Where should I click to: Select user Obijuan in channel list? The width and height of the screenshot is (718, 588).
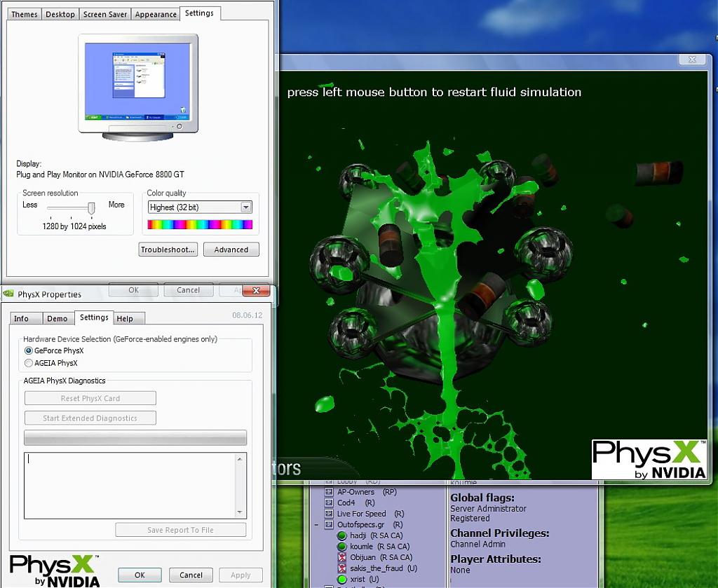[375, 557]
